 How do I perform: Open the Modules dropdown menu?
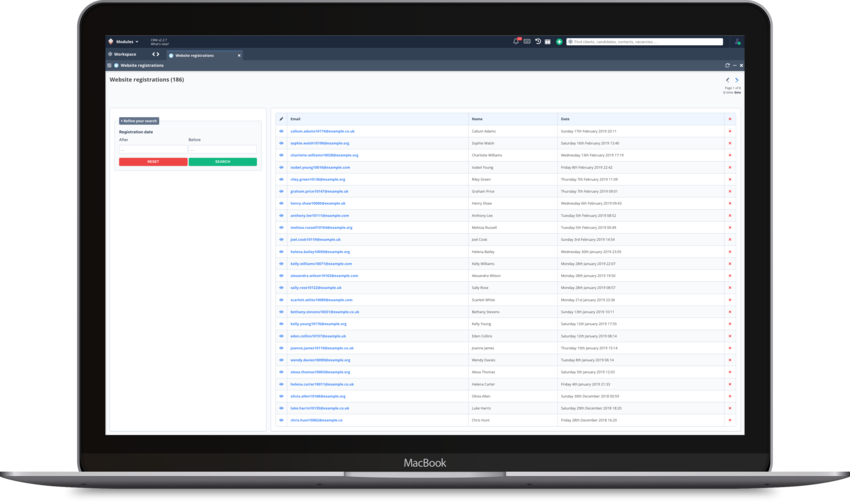[127, 42]
